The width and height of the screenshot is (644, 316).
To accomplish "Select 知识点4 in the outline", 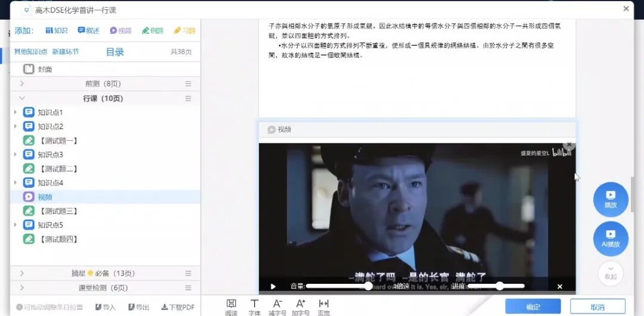I will pos(50,182).
